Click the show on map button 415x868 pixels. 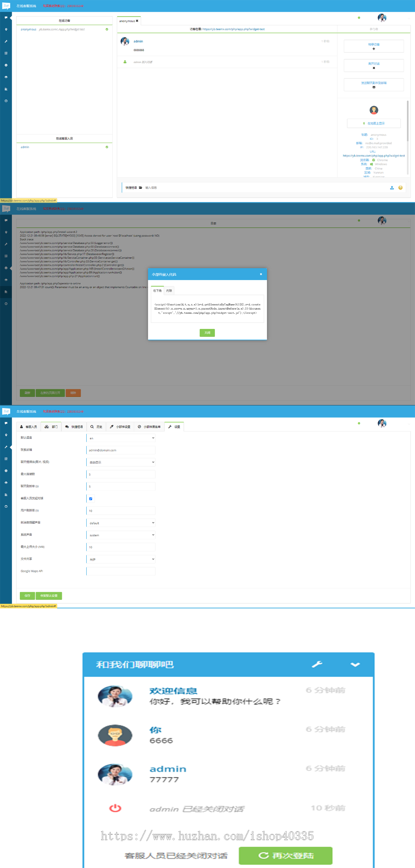[x=373, y=123]
